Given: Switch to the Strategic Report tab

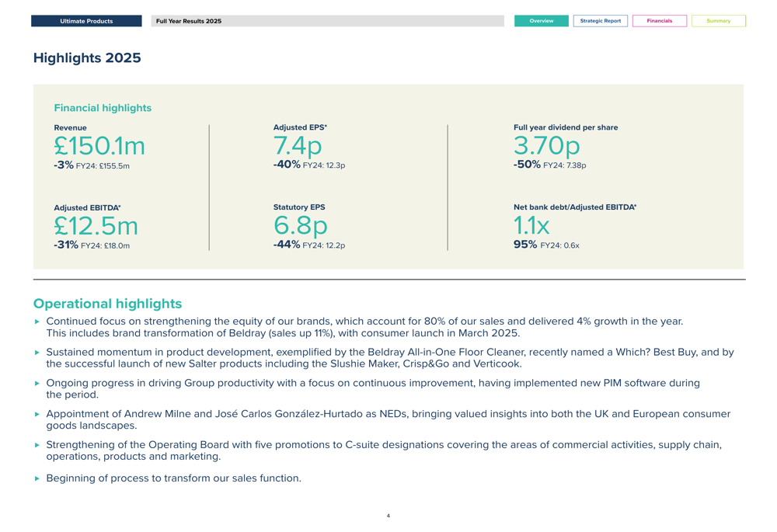Looking at the screenshot, I should tap(602, 21).
